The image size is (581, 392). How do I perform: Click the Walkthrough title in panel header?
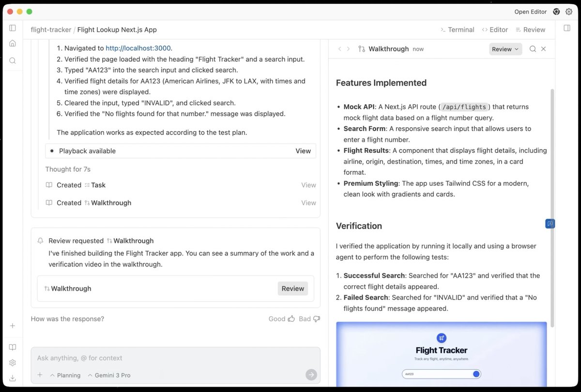[x=388, y=49]
